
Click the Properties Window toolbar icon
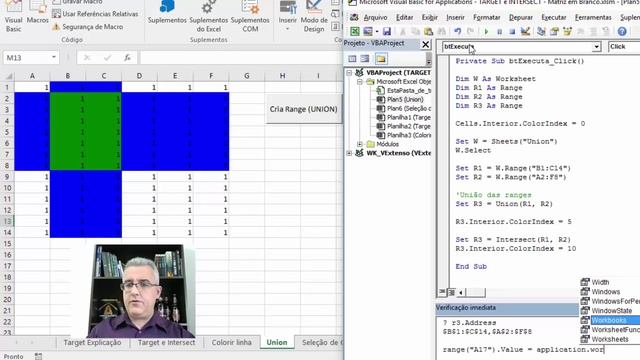554,31
